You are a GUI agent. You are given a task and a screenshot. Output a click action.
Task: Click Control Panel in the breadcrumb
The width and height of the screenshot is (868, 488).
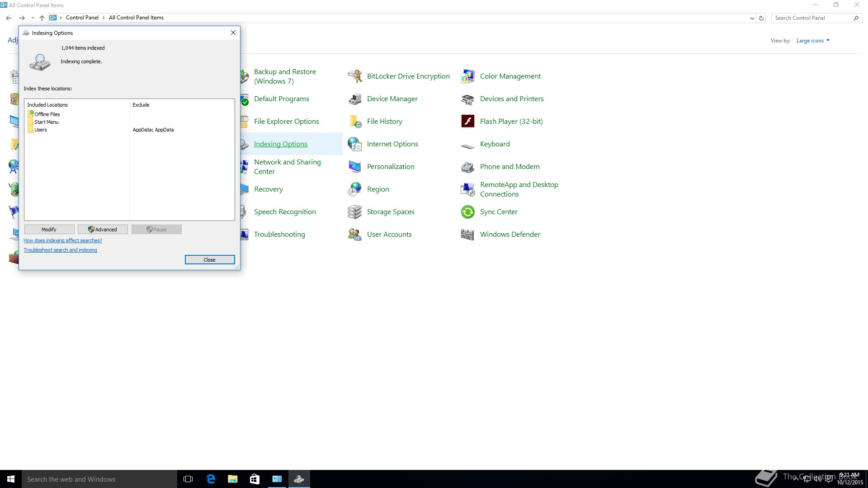[x=82, y=18]
